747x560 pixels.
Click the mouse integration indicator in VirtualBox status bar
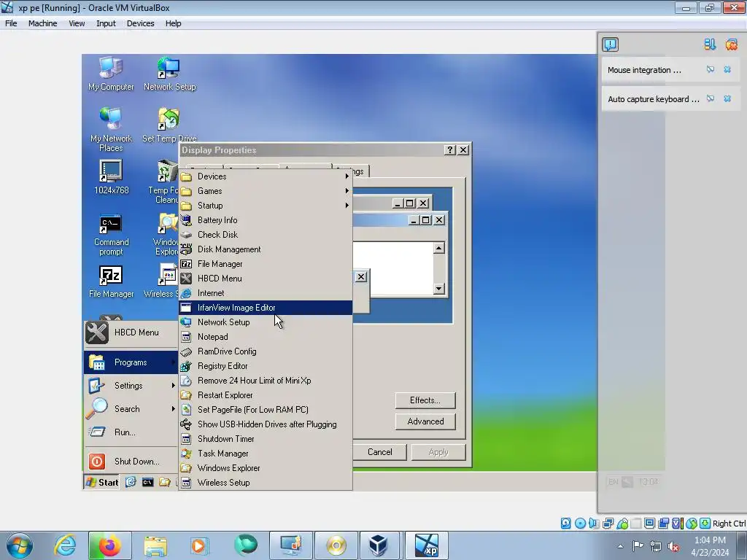tap(692, 524)
